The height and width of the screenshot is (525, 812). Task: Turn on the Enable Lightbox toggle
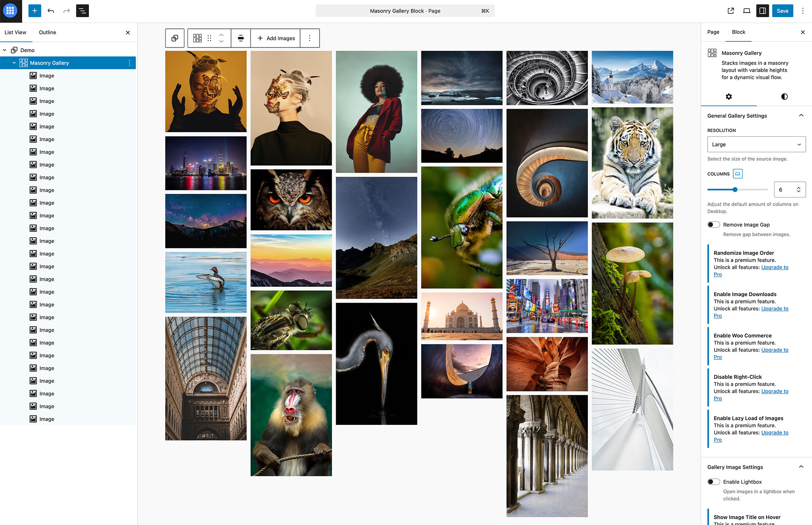pyautogui.click(x=713, y=482)
